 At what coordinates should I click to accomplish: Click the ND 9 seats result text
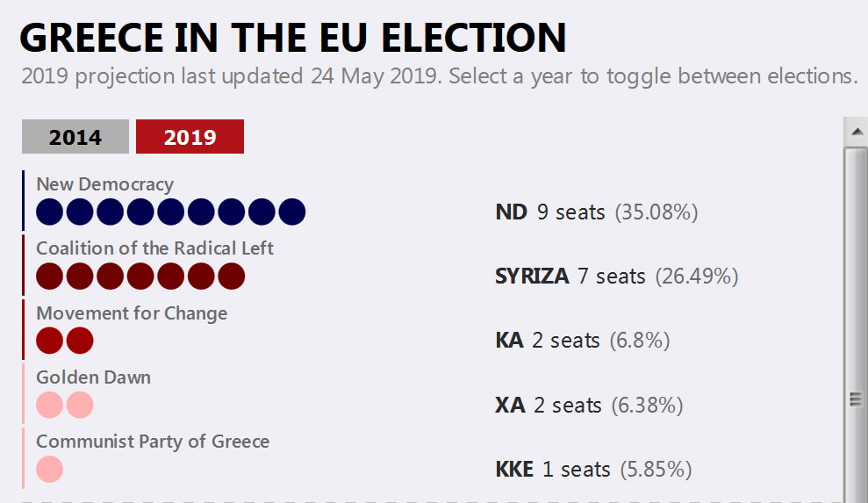[x=597, y=212]
